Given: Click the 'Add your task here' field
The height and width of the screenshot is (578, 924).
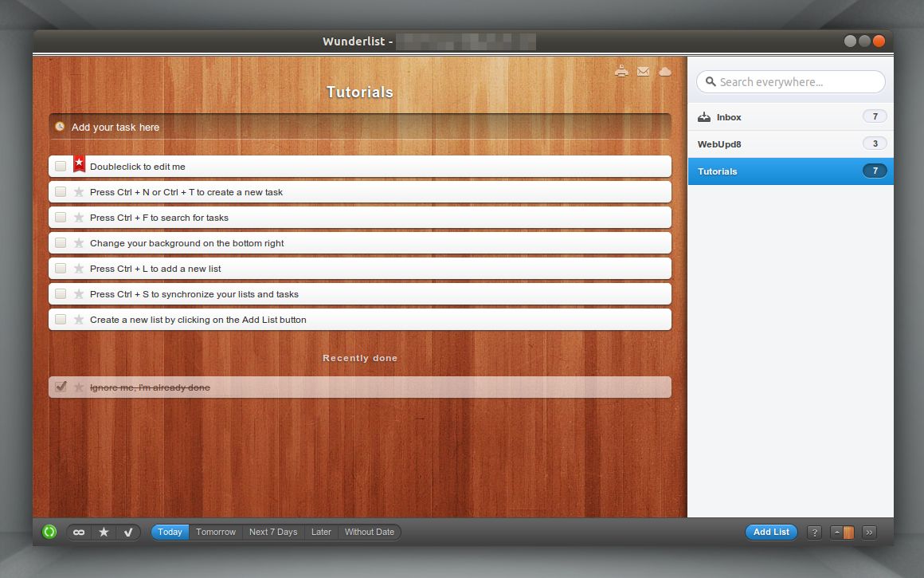Looking at the screenshot, I should [x=359, y=127].
